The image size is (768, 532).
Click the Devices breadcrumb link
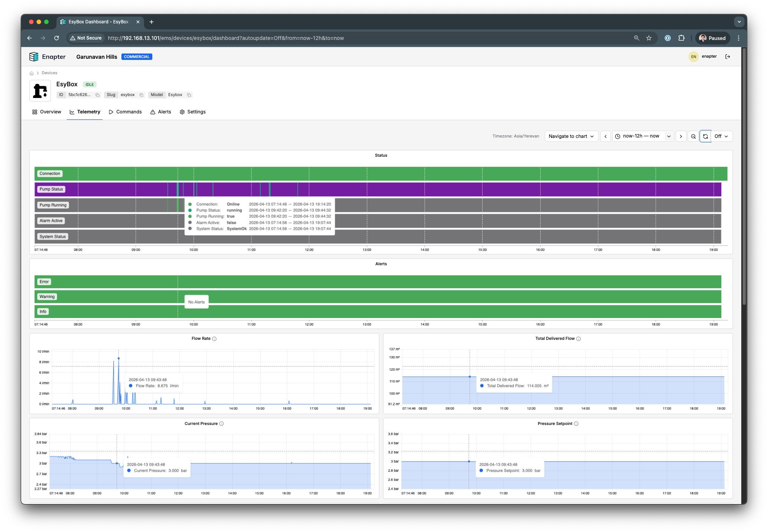49,73
